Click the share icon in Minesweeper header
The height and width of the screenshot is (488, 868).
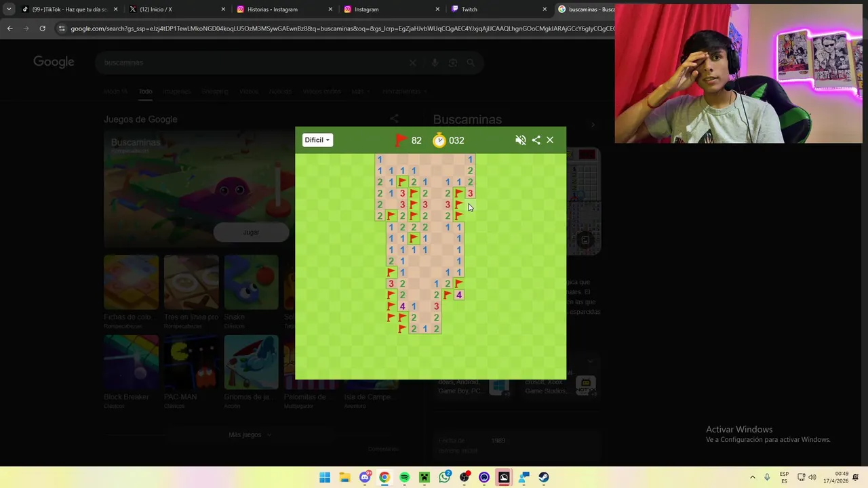(x=536, y=140)
